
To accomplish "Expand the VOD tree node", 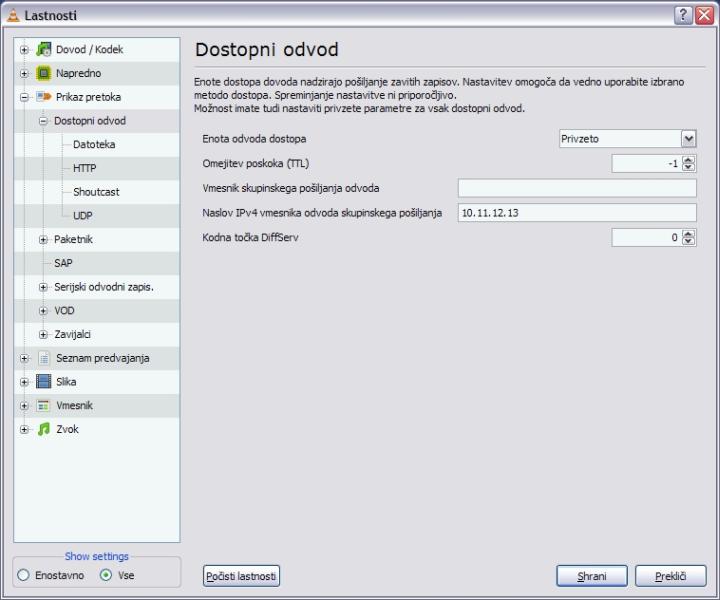I will pyautogui.click(x=43, y=311).
